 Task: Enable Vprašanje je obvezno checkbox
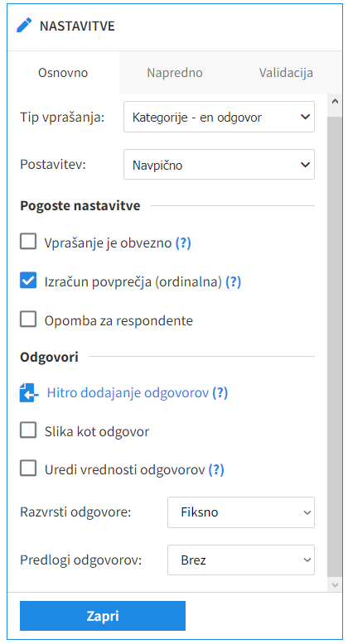pyautogui.click(x=28, y=242)
